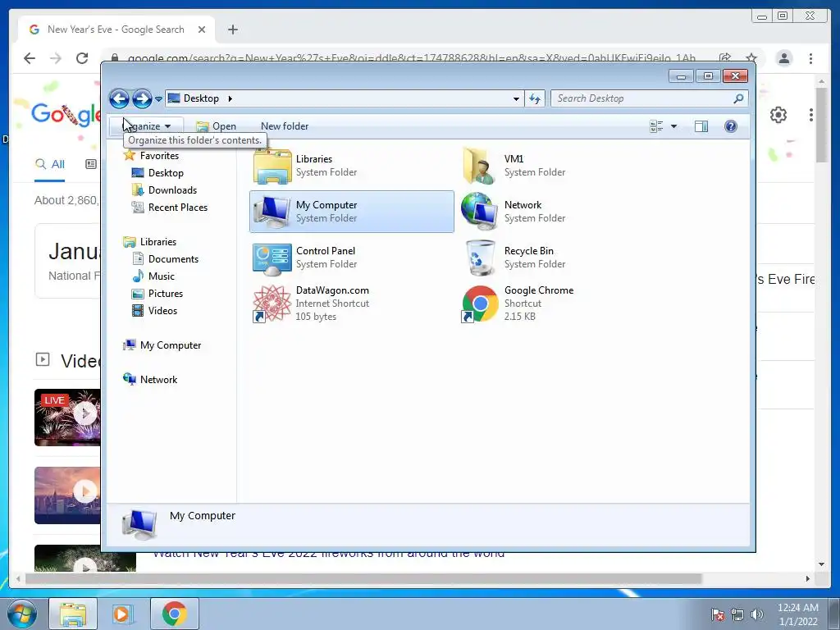Select the Google Chrome shortcut icon
The width and height of the screenshot is (840, 630).
pos(479,304)
